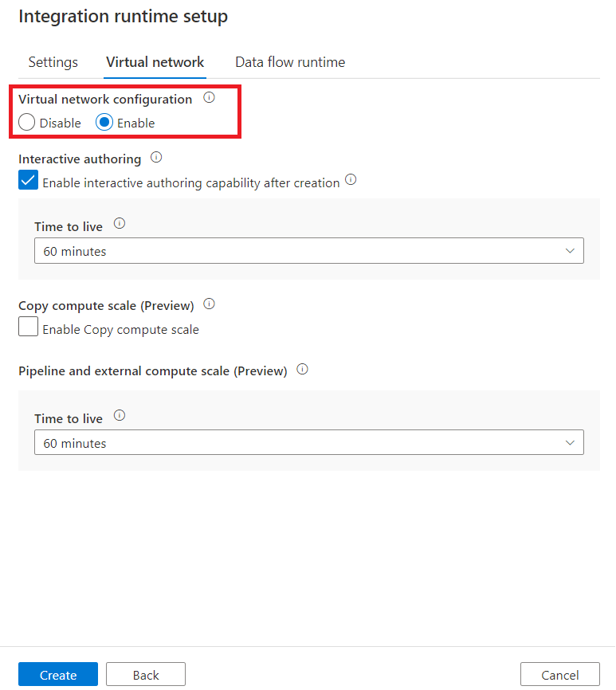Open the chevron on the lower Time to live dropdown
The width and height of the screenshot is (616, 690).
tap(570, 442)
